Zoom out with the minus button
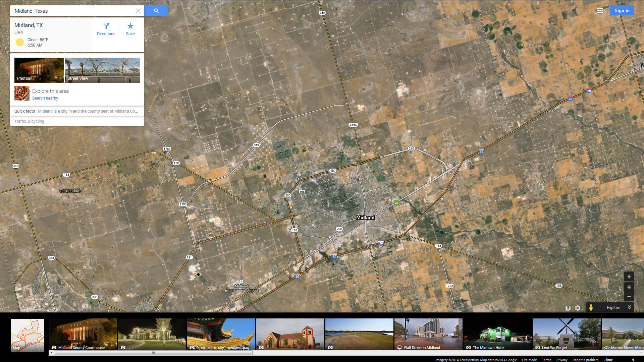 (x=629, y=297)
